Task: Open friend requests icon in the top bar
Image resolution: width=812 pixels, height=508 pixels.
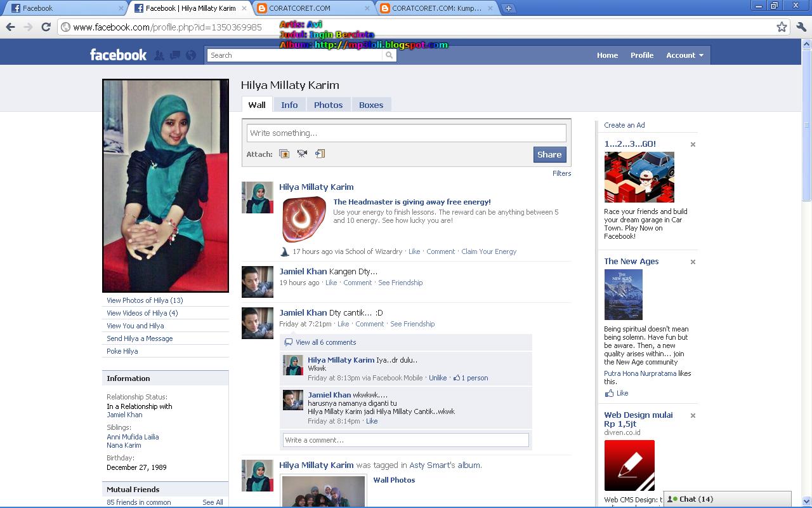Action: [x=159, y=55]
